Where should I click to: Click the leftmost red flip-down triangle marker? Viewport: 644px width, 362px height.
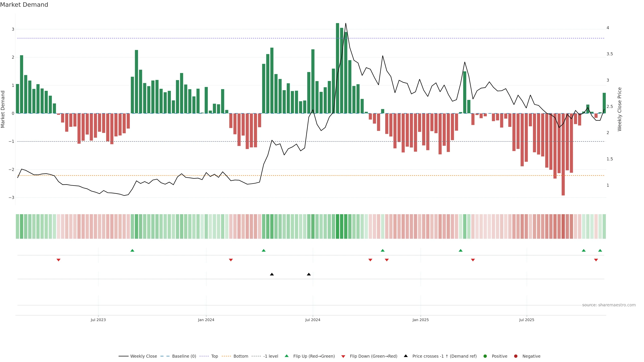[58, 260]
